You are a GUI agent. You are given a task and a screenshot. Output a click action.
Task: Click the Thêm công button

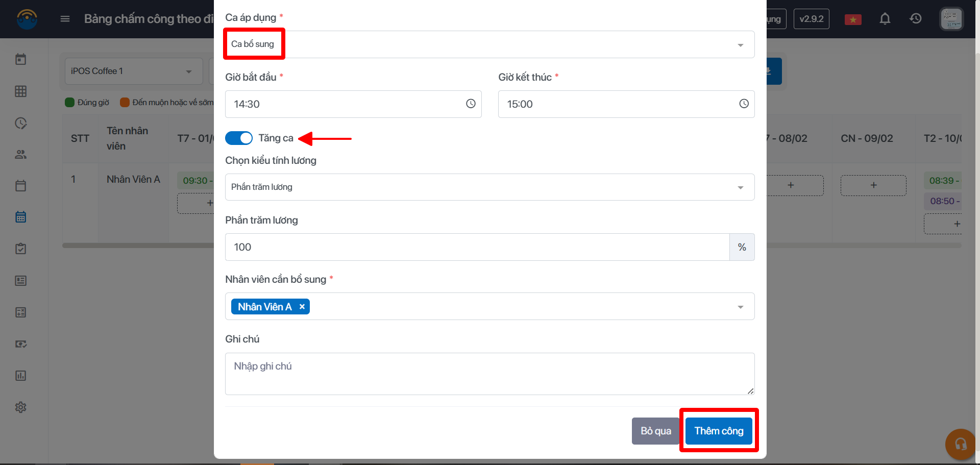coord(718,431)
